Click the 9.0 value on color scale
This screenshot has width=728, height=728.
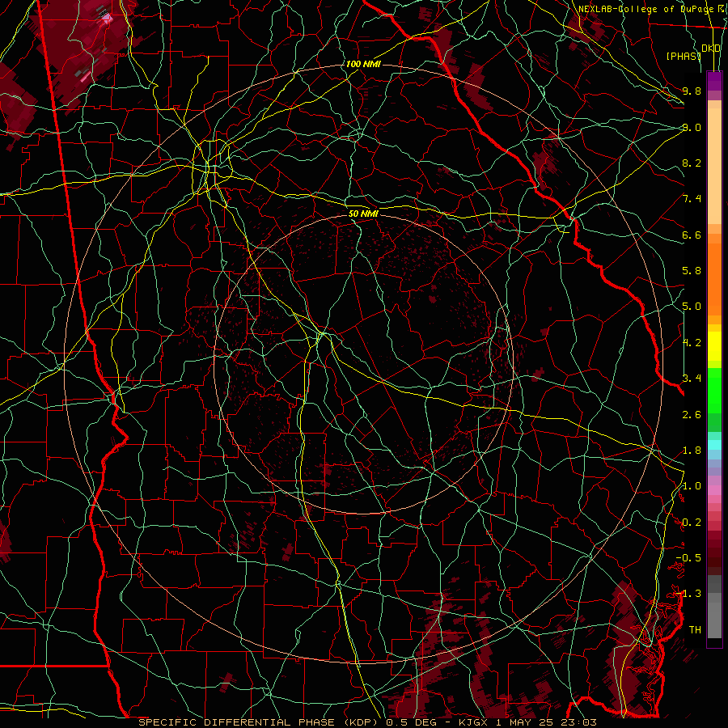pos(692,127)
